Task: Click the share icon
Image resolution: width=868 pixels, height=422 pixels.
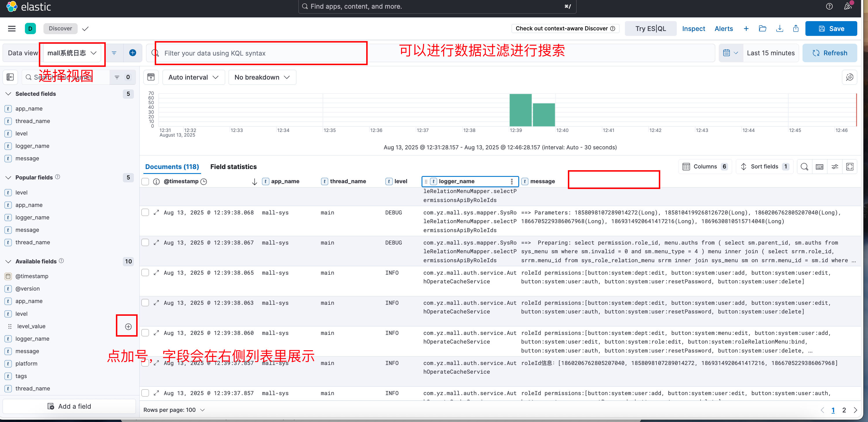Action: [x=796, y=29]
